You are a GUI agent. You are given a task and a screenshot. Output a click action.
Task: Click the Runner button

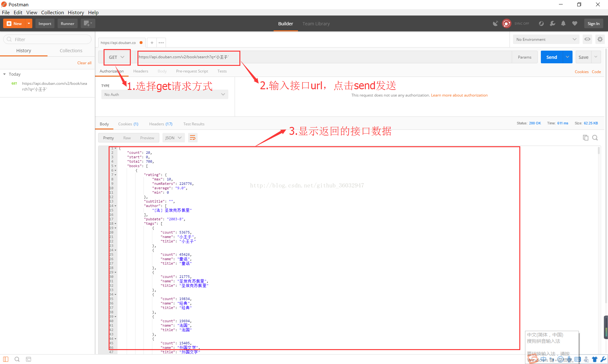click(x=67, y=24)
